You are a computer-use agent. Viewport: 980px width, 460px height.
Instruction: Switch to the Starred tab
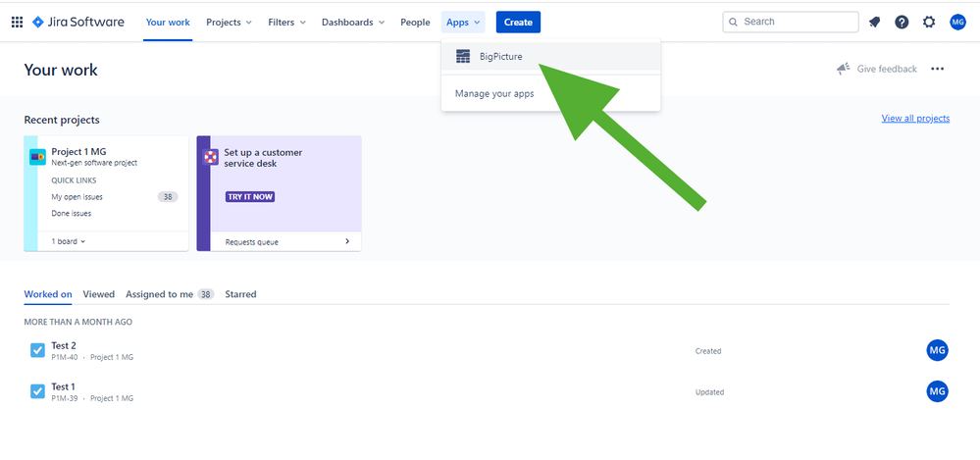(x=240, y=293)
